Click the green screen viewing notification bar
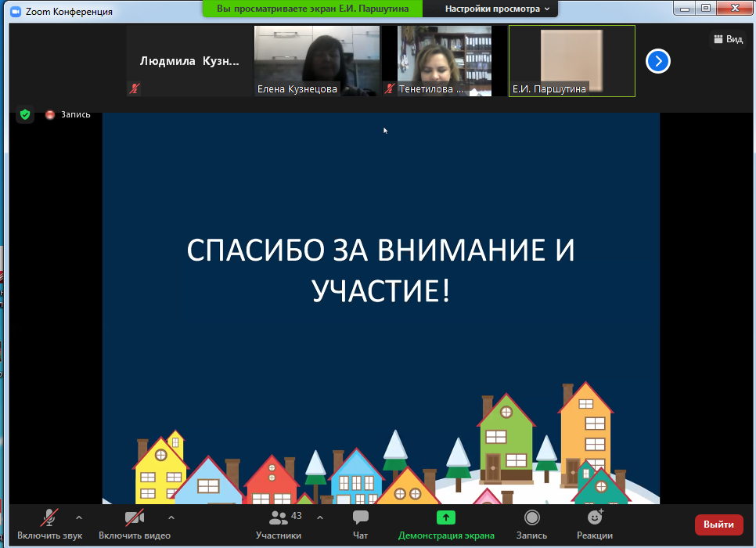Screen dimensions: 756x548 click(312, 9)
